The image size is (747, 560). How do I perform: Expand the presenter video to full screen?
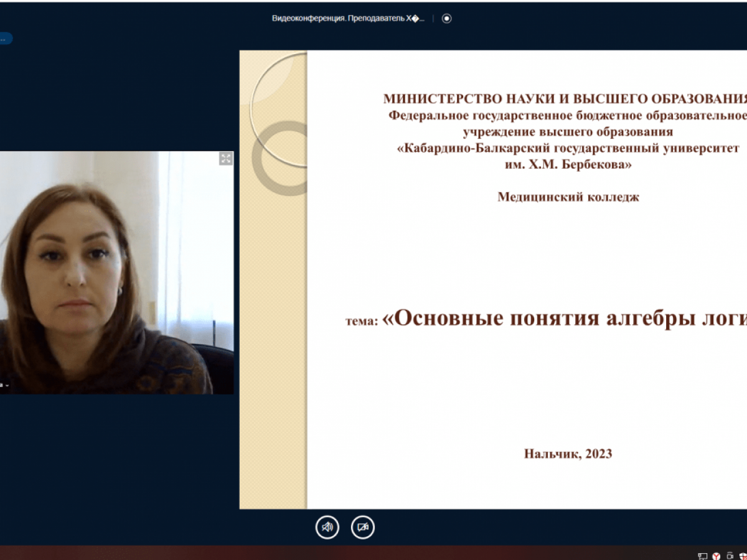pyautogui.click(x=226, y=159)
